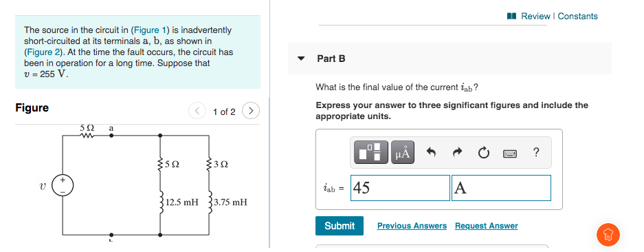The width and height of the screenshot is (644, 252).
Task: Go to next figure arrow
Action: coord(251,111)
